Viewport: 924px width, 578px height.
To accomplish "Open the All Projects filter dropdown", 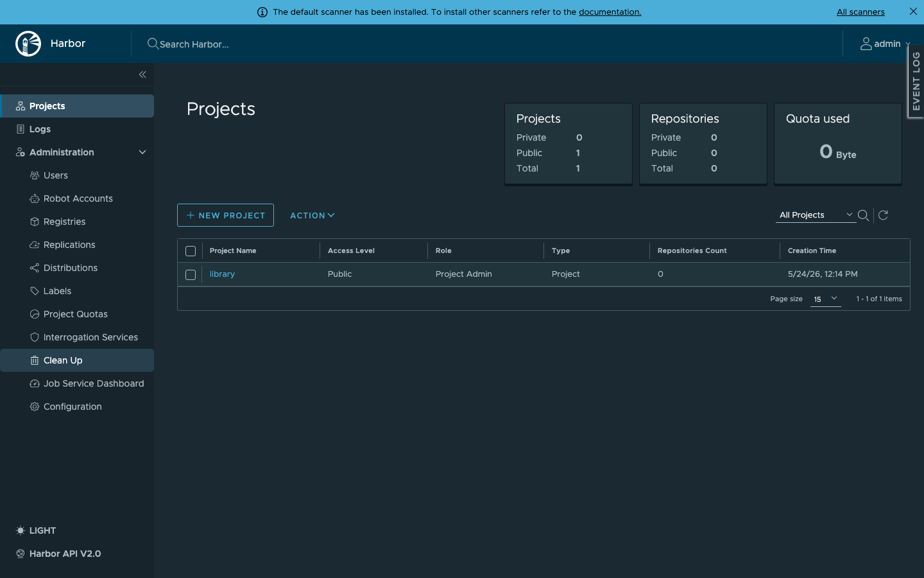I will click(x=816, y=215).
